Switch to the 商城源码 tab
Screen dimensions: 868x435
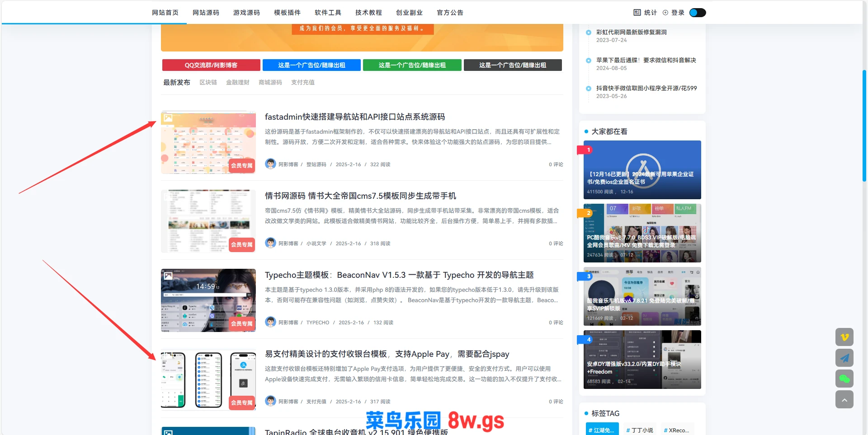coord(270,82)
